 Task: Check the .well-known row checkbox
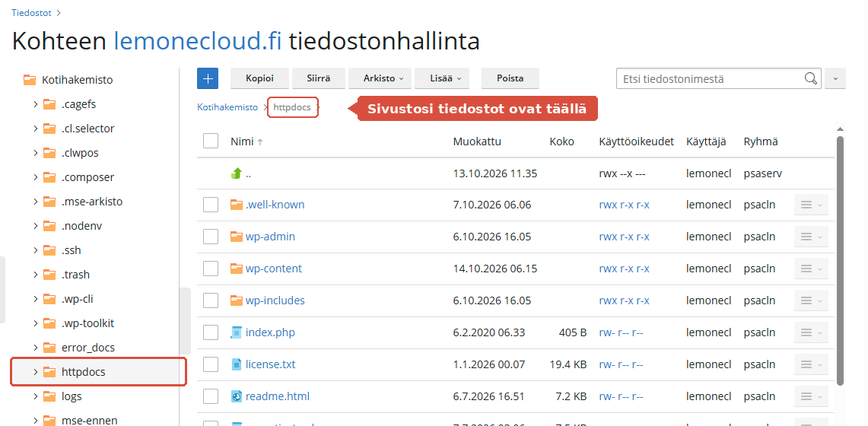211,205
